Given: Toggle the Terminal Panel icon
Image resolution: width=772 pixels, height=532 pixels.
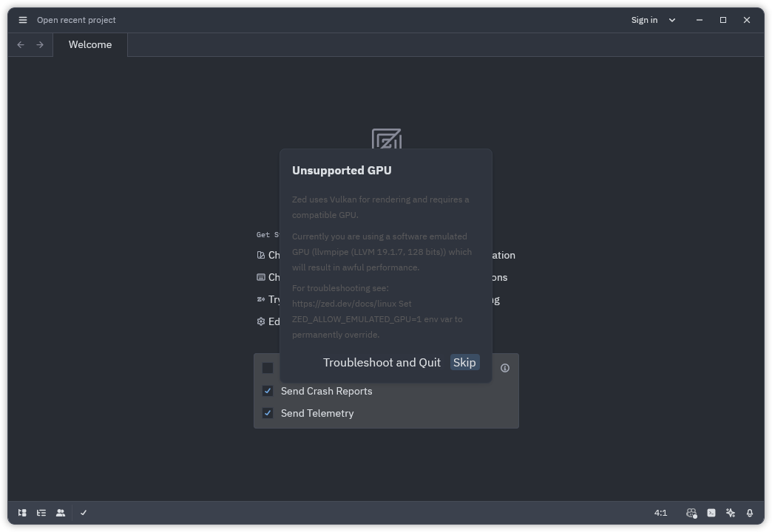Looking at the screenshot, I should (711, 513).
